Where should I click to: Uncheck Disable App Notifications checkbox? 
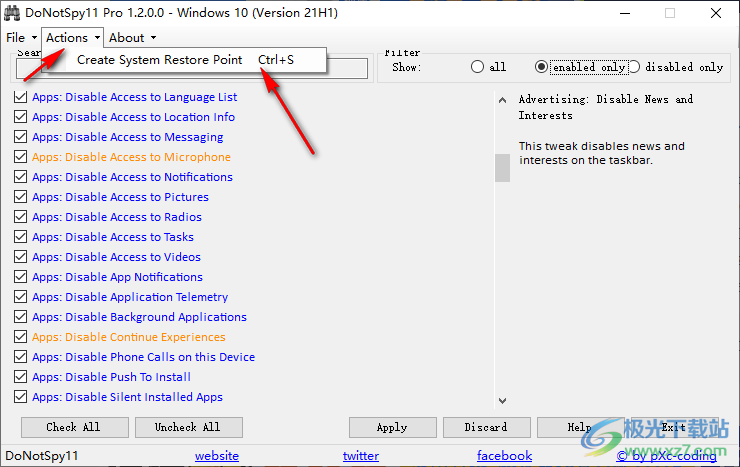pyautogui.click(x=20, y=277)
